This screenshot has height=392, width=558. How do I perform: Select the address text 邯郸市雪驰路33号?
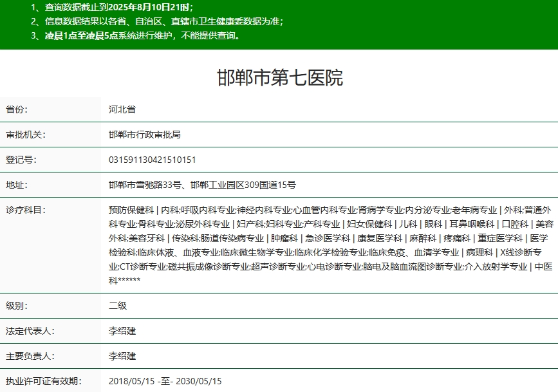coord(146,185)
